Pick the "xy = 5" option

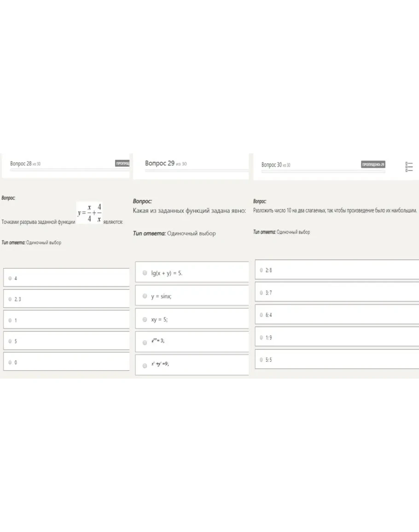click(x=145, y=319)
